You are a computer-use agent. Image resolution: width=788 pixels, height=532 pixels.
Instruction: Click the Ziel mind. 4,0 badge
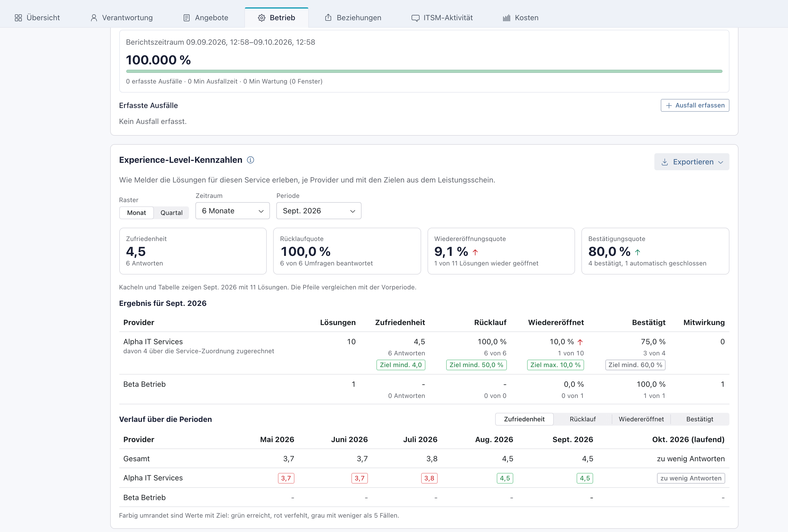(x=401, y=365)
